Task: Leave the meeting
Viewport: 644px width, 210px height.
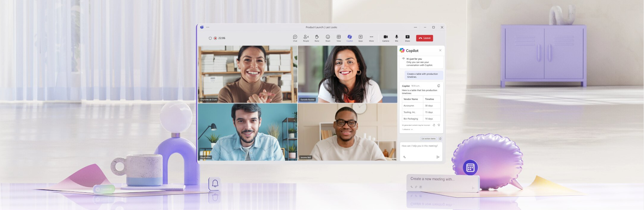Action: click(425, 38)
